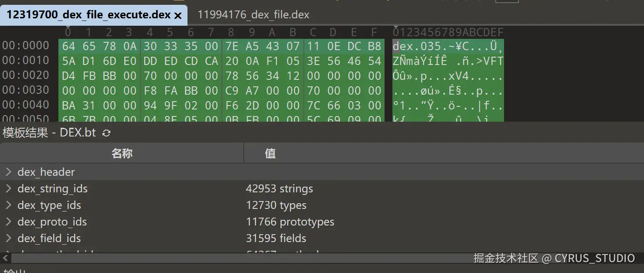Image resolution: width=644 pixels, height=273 pixels.
Task: Click the address label 00:0040
Action: pyautogui.click(x=26, y=105)
